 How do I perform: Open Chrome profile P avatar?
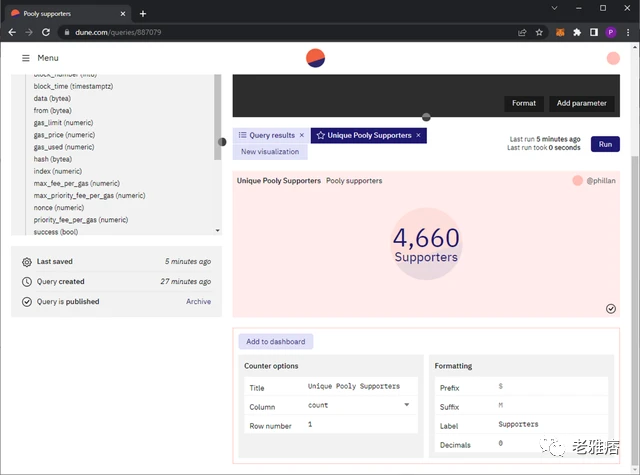611,32
